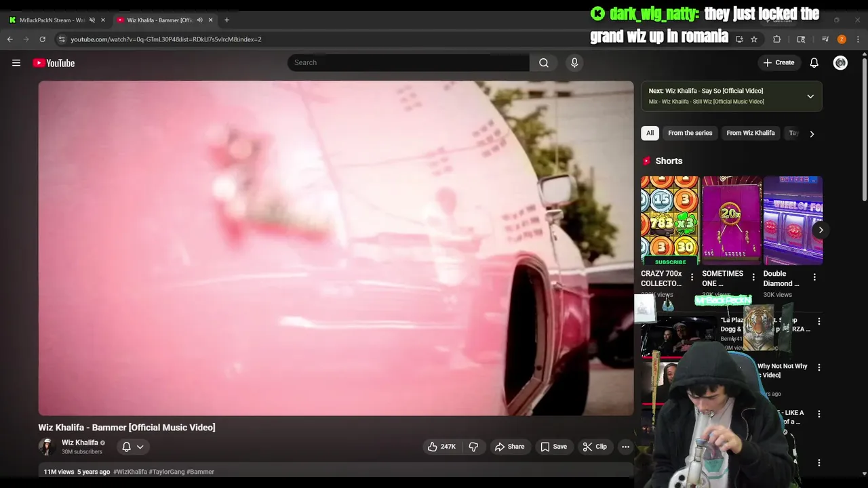Open the CRAZY 700x short thumbnail
The image size is (868, 488).
670,220
